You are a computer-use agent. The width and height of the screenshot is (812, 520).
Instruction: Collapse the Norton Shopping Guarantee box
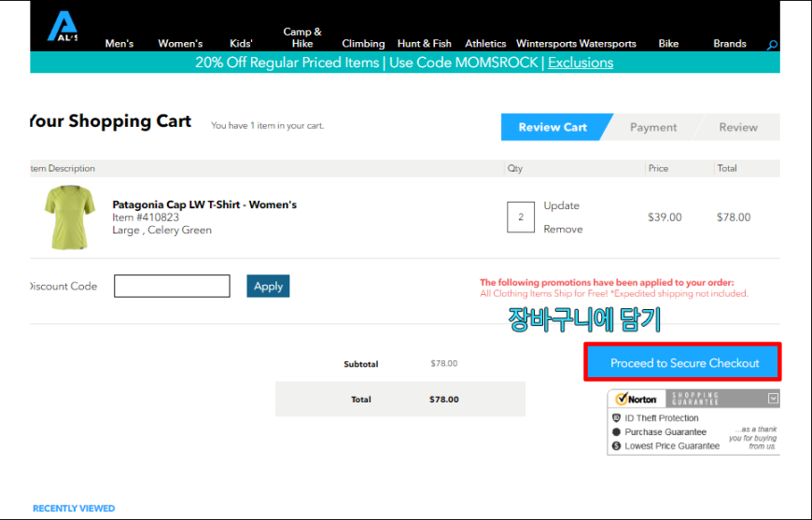point(773,399)
